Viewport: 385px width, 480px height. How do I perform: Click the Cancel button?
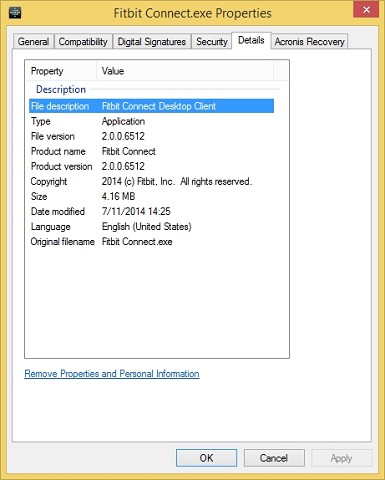274,458
